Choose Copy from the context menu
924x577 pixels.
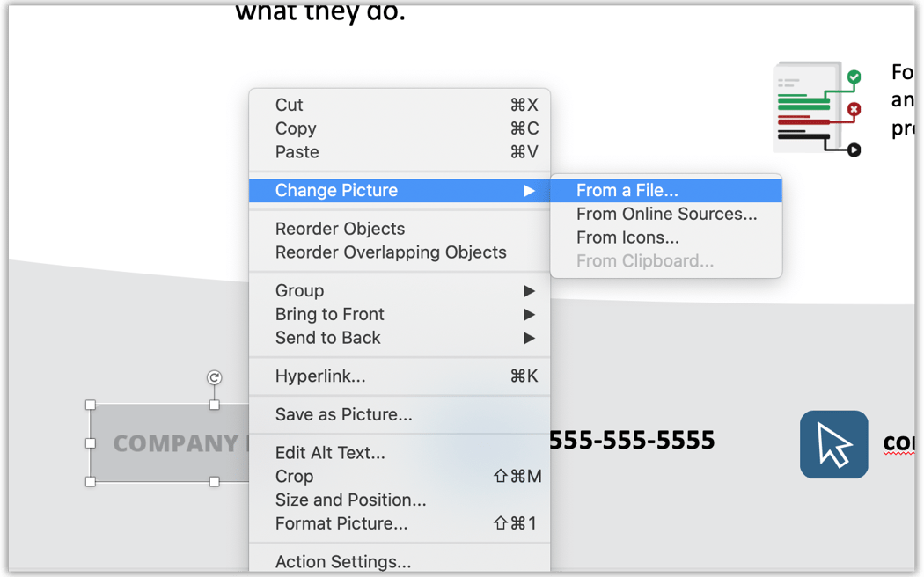[295, 128]
